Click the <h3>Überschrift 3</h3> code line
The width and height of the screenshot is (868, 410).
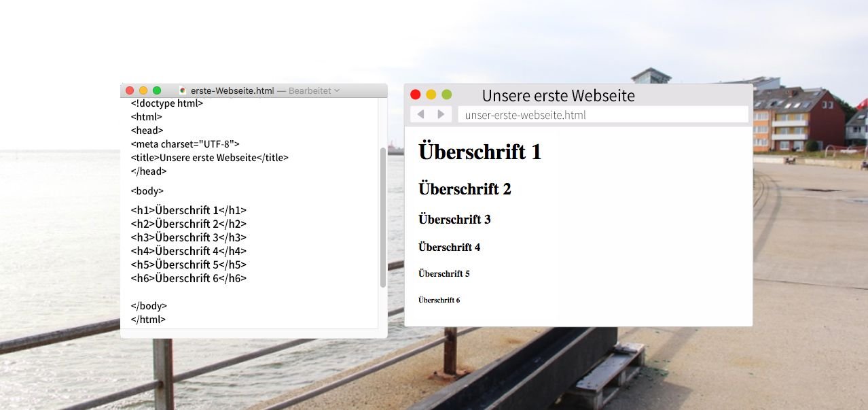(189, 238)
